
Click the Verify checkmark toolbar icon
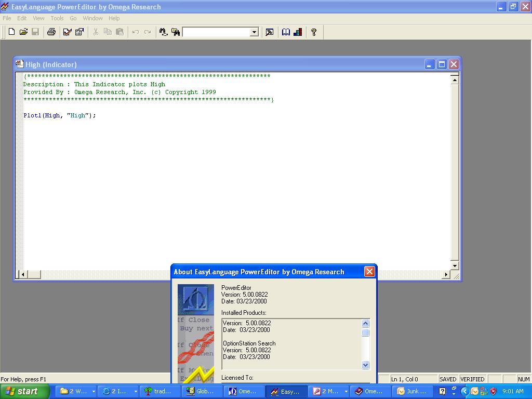click(x=67, y=32)
